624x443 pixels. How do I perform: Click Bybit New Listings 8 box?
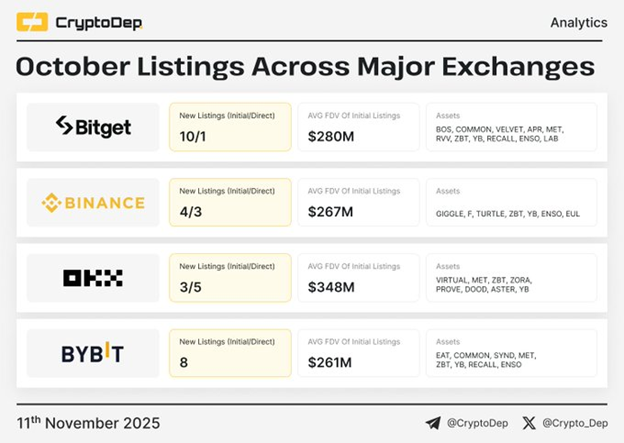(230, 353)
